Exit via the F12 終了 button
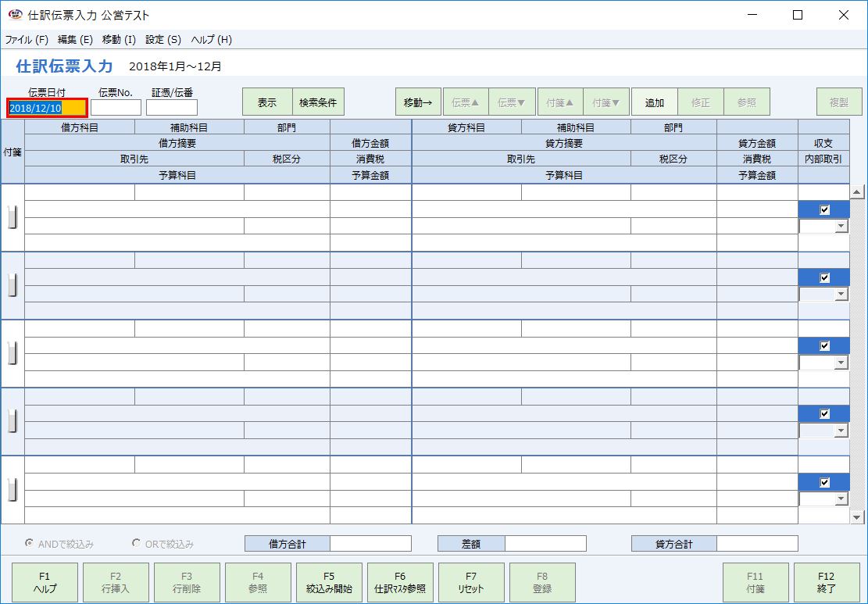The height and width of the screenshot is (604, 868). [x=827, y=582]
